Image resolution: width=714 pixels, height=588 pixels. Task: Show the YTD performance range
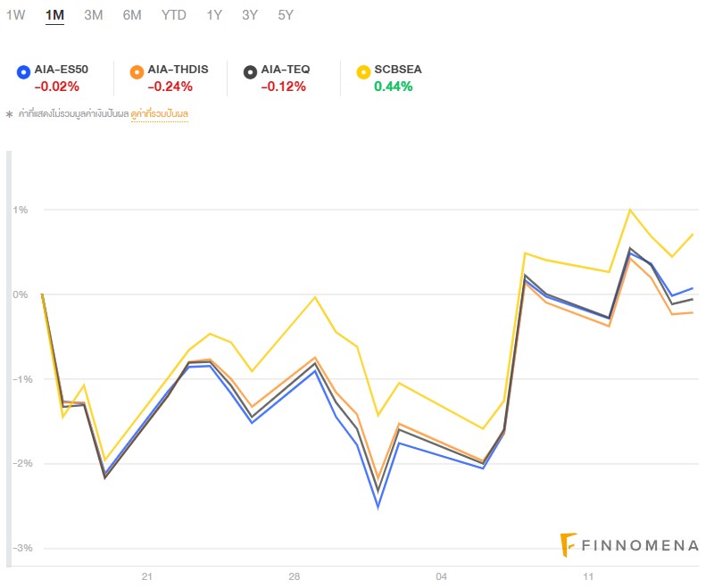pos(174,15)
